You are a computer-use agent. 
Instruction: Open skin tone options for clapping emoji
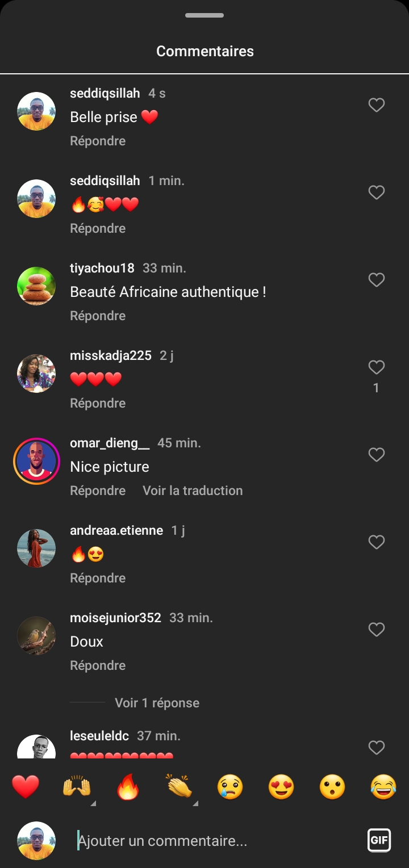click(x=195, y=803)
